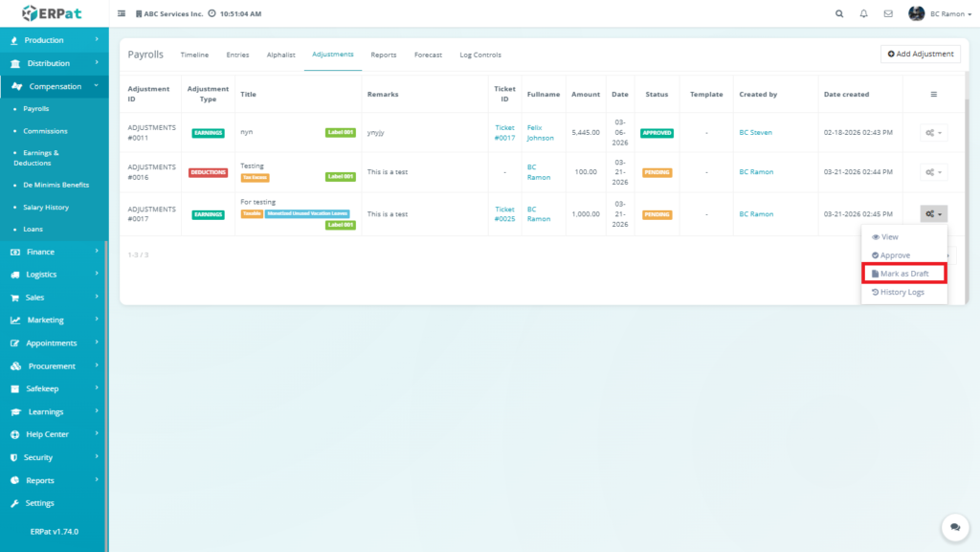Click the column list icon in table header
980x552 pixels.
tap(933, 95)
